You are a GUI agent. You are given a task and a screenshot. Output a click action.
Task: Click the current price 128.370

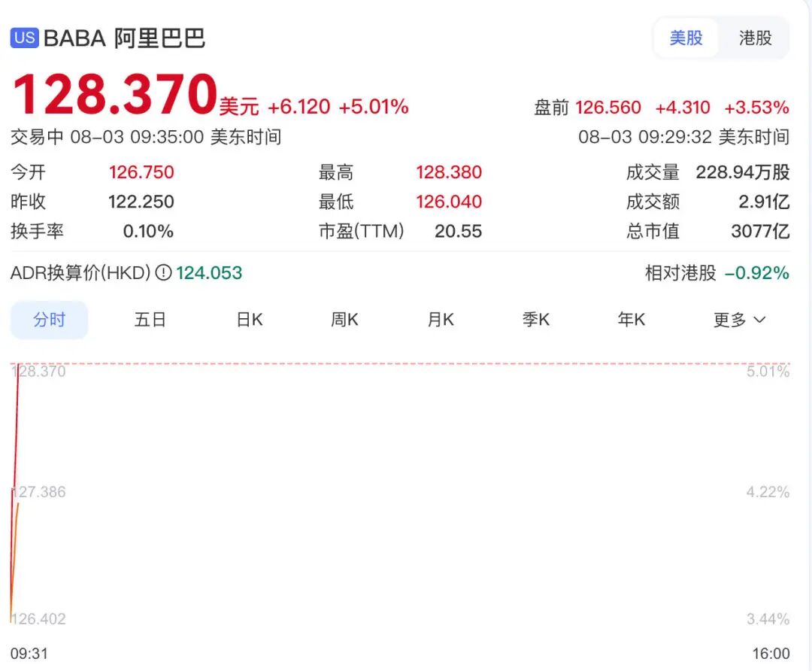click(114, 95)
